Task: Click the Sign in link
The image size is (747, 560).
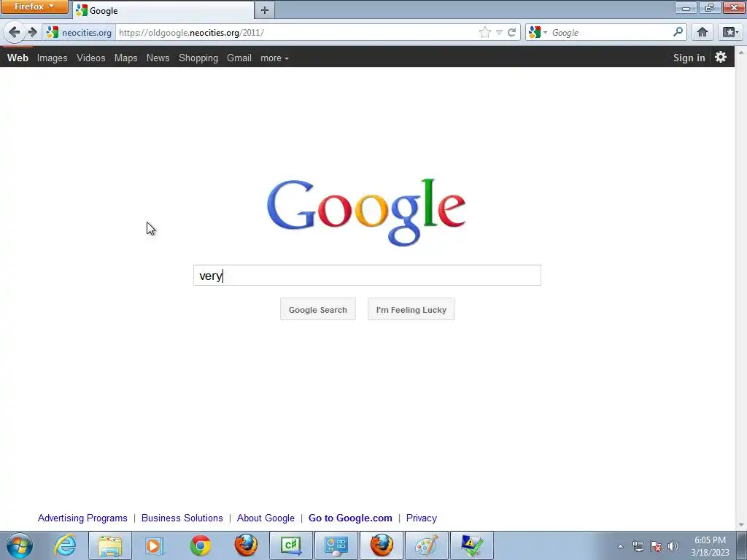Action: click(689, 58)
